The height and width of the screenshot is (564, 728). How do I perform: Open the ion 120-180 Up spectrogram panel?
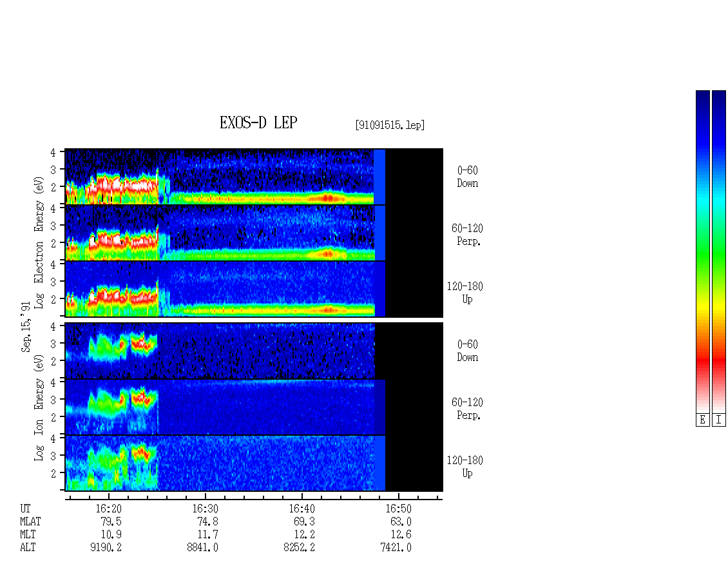(x=254, y=463)
